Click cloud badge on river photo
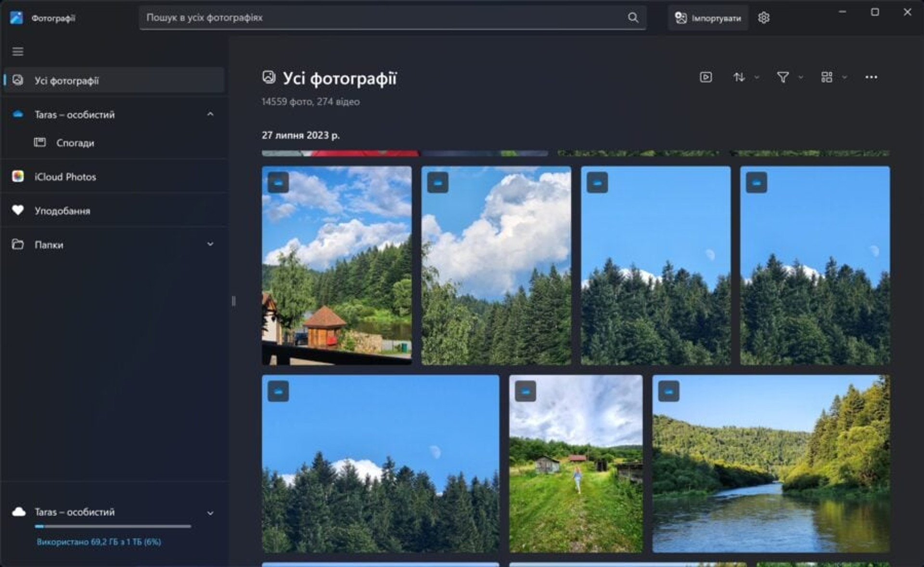924x567 pixels. (668, 391)
